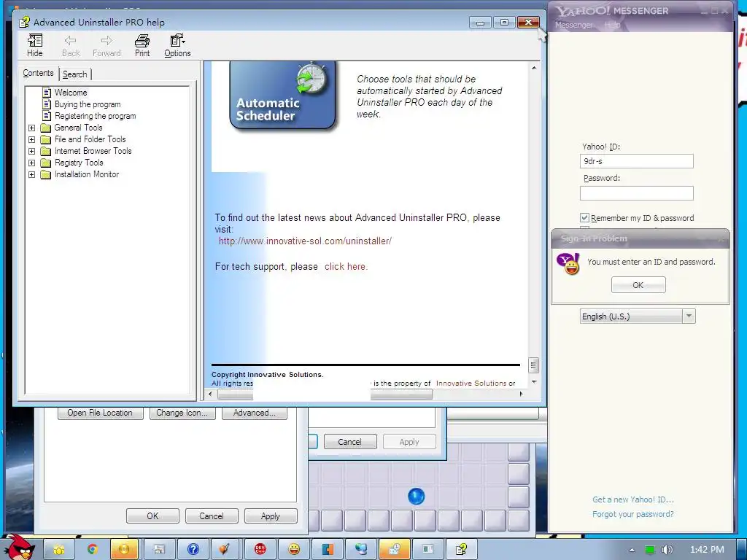Open the Help menu in Yahoo Messenger

612,25
